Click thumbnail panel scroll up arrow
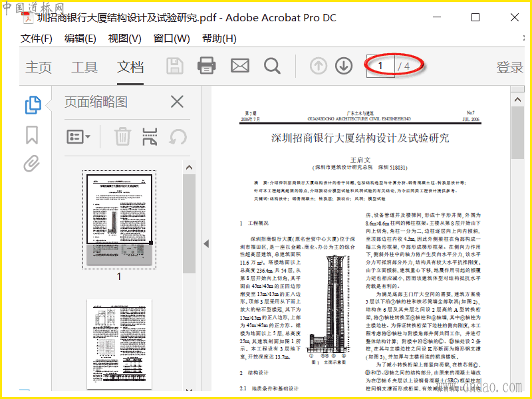532x399 pixels. (190, 168)
